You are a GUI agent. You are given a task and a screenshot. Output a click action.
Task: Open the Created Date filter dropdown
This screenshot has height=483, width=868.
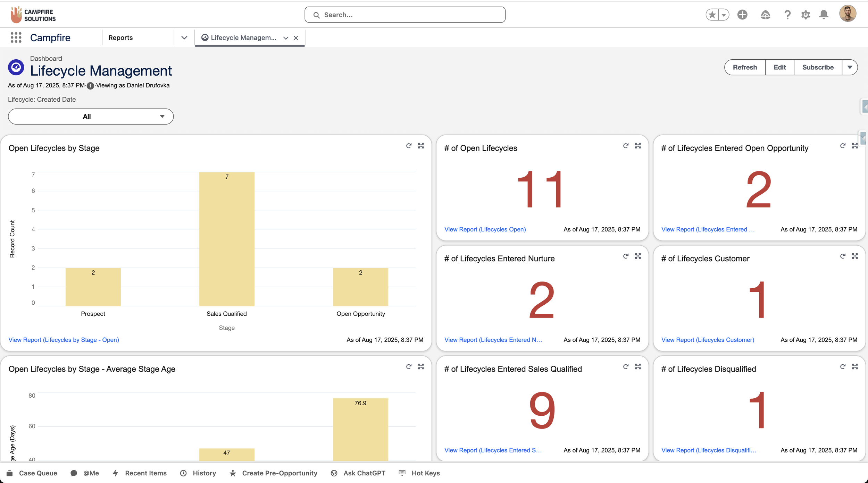coord(91,117)
